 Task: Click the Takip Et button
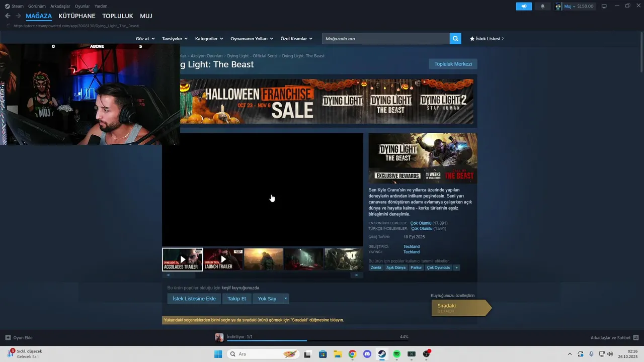click(x=236, y=299)
